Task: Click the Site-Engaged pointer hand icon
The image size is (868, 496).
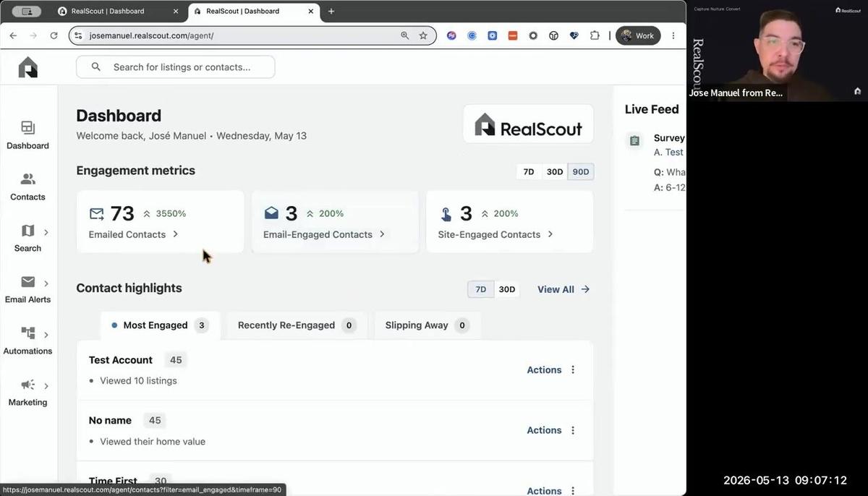Action: click(x=446, y=214)
